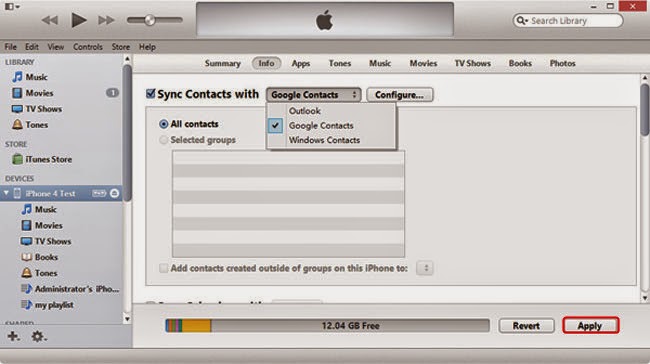Open the Edit menu
This screenshot has height=364, width=650.
click(x=32, y=47)
